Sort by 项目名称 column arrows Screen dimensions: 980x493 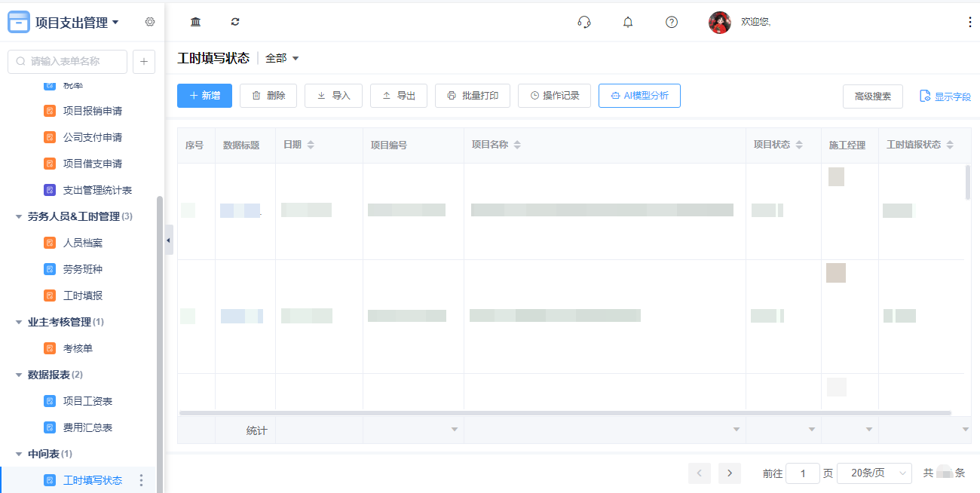pyautogui.click(x=517, y=145)
